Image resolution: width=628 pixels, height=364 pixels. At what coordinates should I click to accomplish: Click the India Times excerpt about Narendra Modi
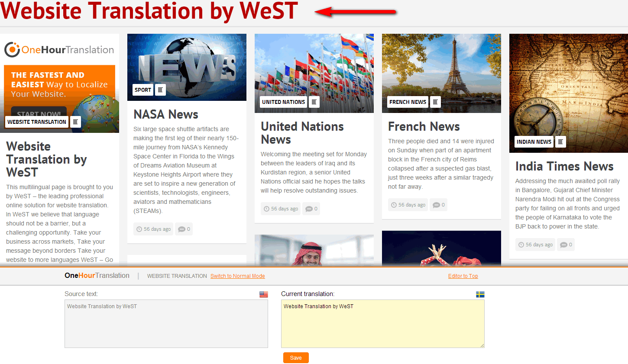[567, 203]
